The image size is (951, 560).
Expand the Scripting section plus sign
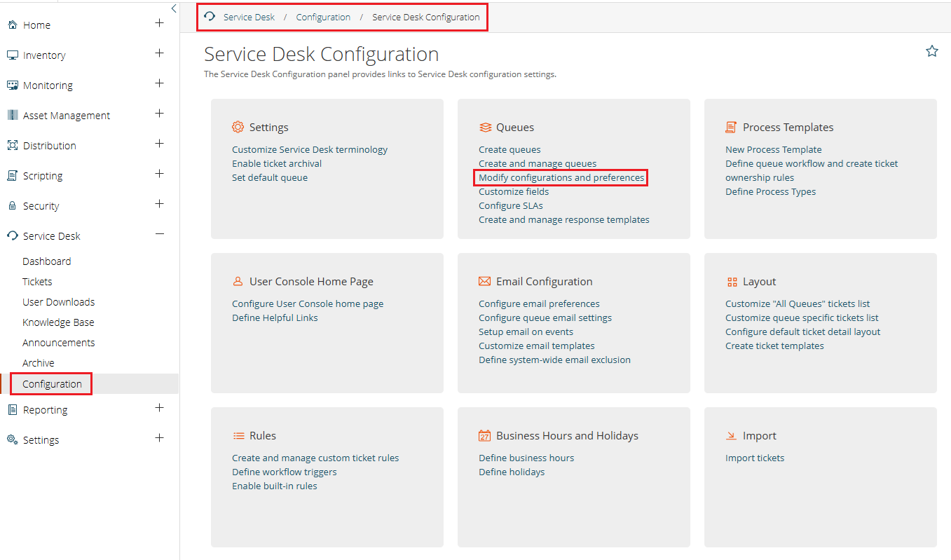pos(160,174)
